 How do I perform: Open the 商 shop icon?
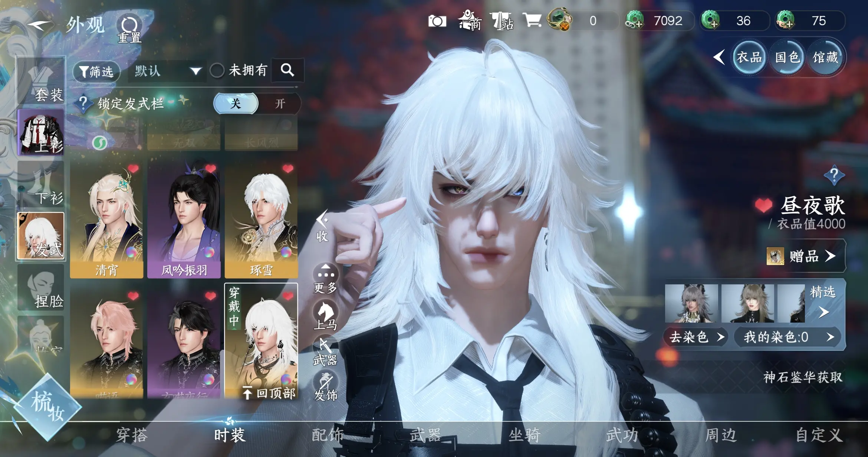470,21
